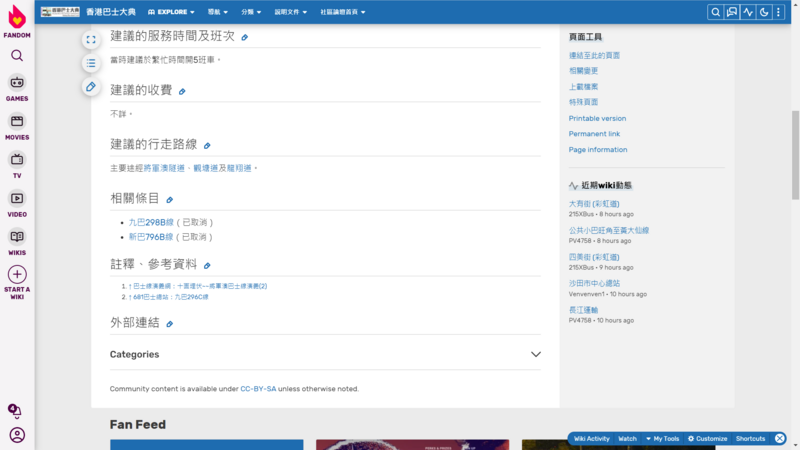Screen dimensions: 800x450
Task: Open the Movies section in sidebar
Action: pos(17,127)
